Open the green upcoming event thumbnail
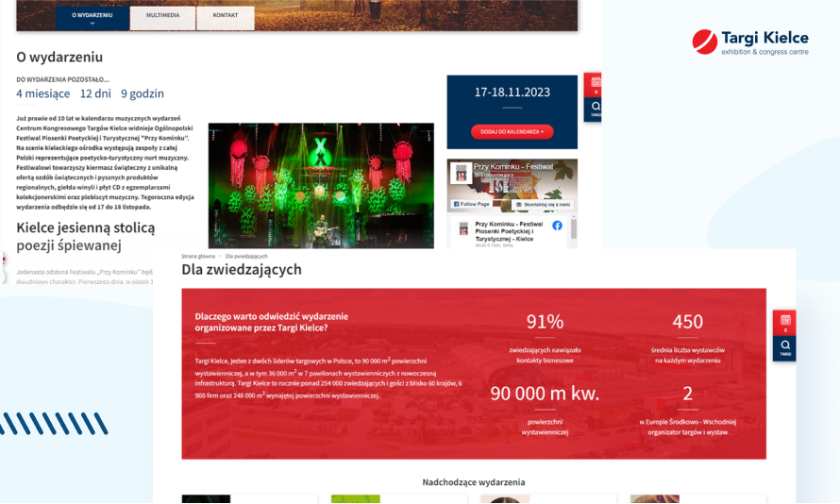The image size is (840, 504). pos(355,498)
